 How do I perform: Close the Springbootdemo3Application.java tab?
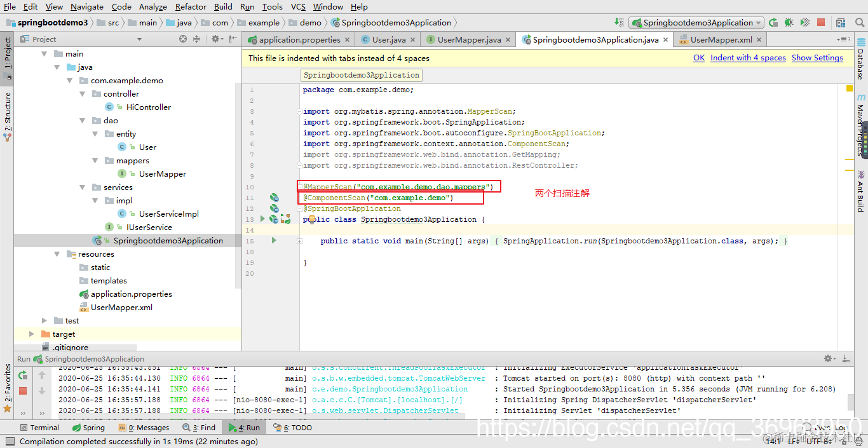point(666,39)
